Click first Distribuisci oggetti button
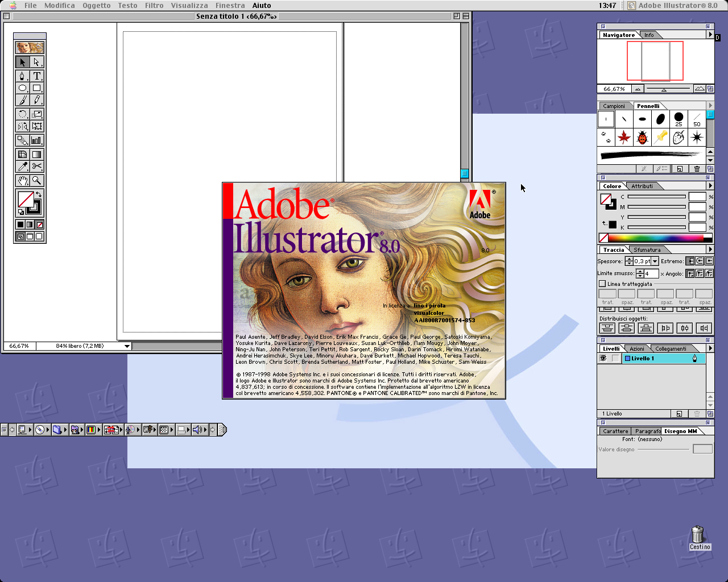 click(607, 328)
